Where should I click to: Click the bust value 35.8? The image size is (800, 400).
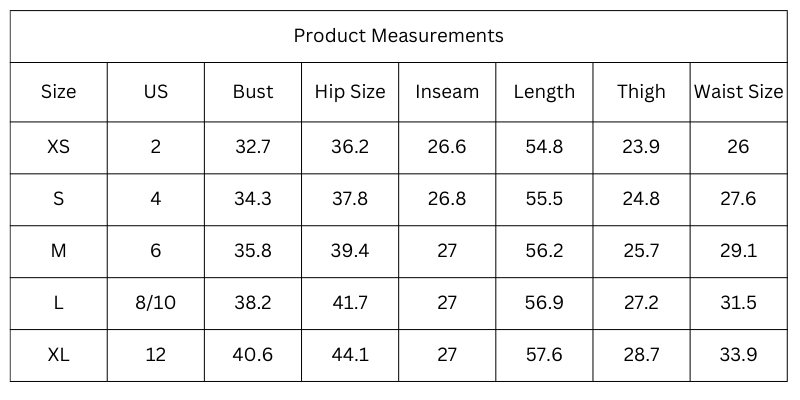click(253, 251)
